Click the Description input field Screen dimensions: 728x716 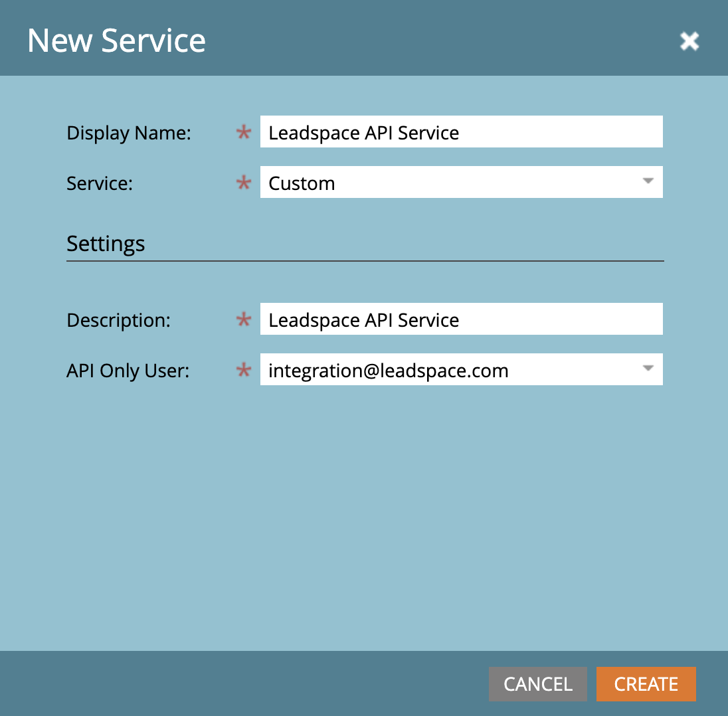point(461,319)
